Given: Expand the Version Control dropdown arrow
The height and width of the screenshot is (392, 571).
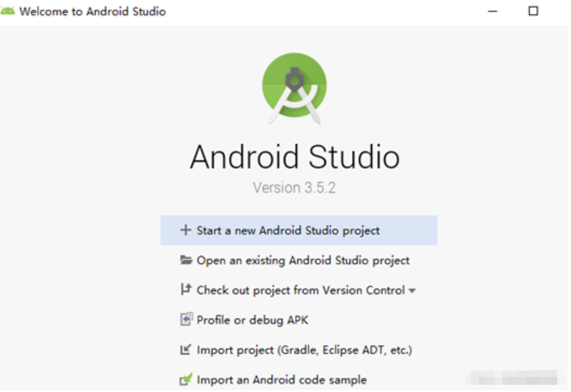Looking at the screenshot, I should [412, 290].
